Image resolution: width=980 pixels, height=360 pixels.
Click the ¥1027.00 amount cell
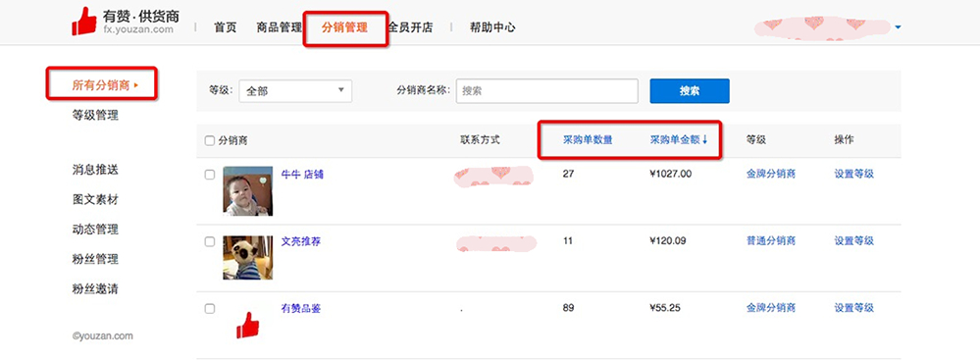tap(671, 174)
